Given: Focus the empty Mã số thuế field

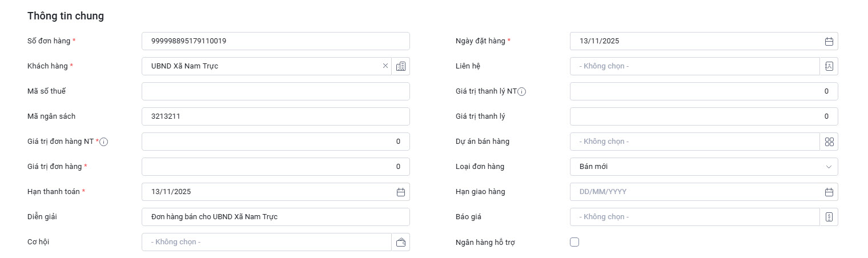Looking at the screenshot, I should pyautogui.click(x=275, y=91).
